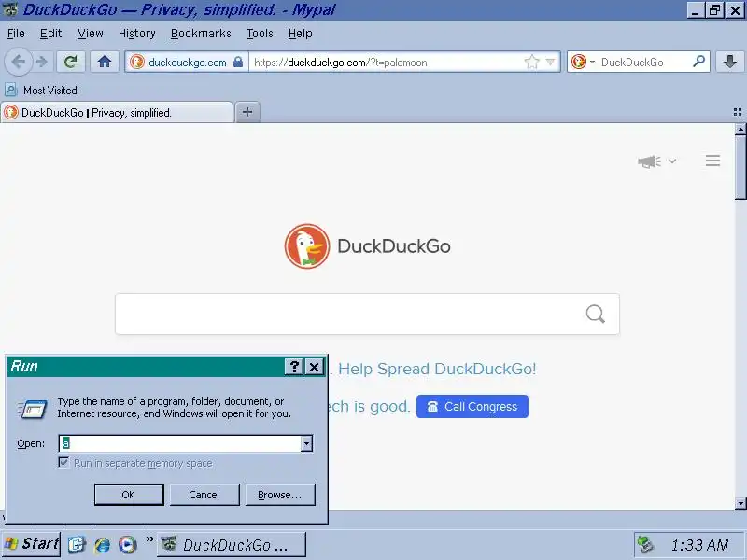The width and height of the screenshot is (747, 560).
Task: Go back with the Back arrow button
Action: [18, 62]
